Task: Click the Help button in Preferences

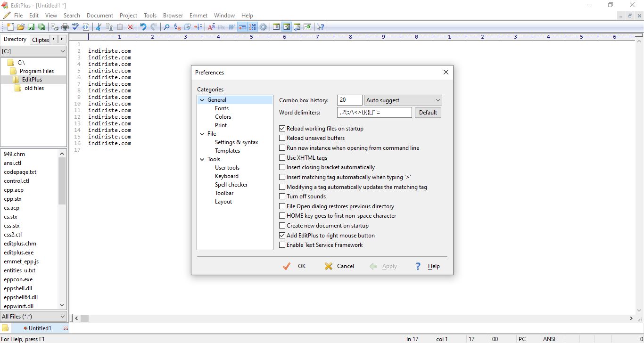Action: 428,266
